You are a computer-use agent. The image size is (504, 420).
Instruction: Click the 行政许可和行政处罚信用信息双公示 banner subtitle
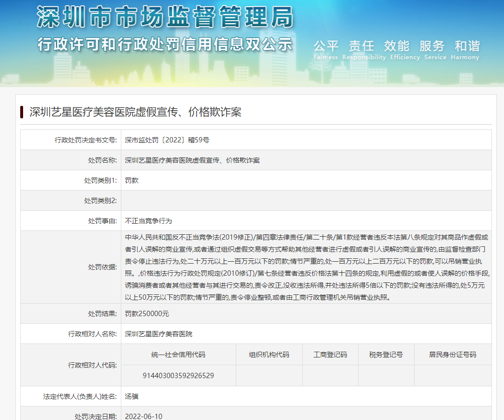(165, 45)
